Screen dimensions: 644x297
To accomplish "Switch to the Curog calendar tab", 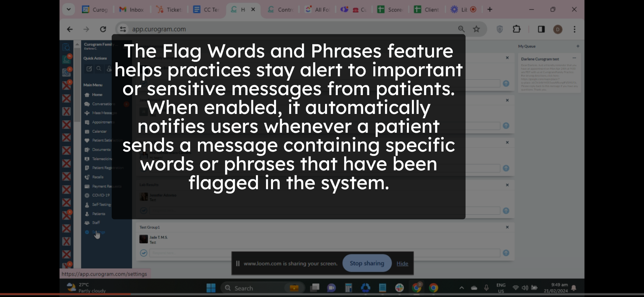I will (95, 9).
